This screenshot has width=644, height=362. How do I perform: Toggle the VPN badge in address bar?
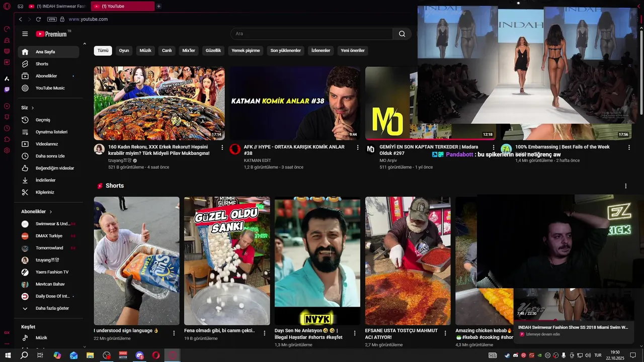pyautogui.click(x=52, y=19)
